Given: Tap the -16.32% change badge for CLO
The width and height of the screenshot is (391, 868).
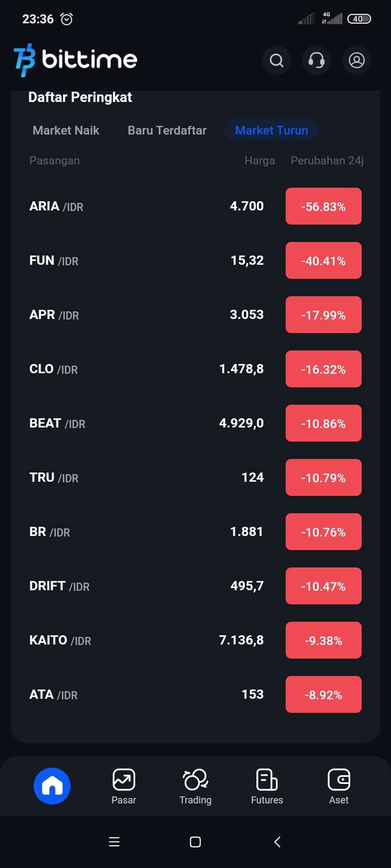Looking at the screenshot, I should (x=324, y=369).
